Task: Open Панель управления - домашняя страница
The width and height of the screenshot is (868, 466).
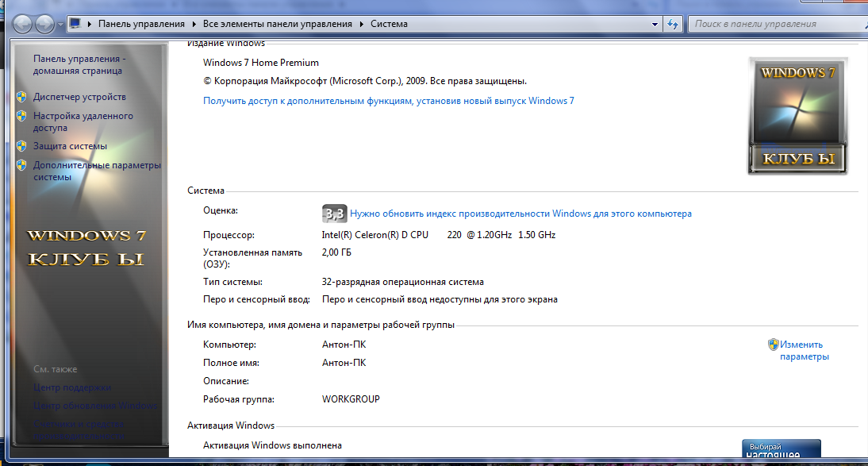Action: coord(79,65)
